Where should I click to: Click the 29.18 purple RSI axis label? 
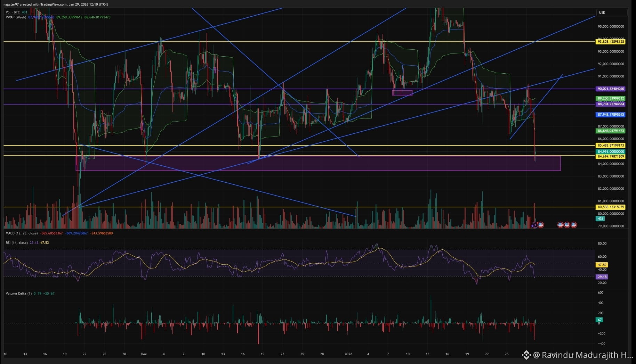point(602,277)
